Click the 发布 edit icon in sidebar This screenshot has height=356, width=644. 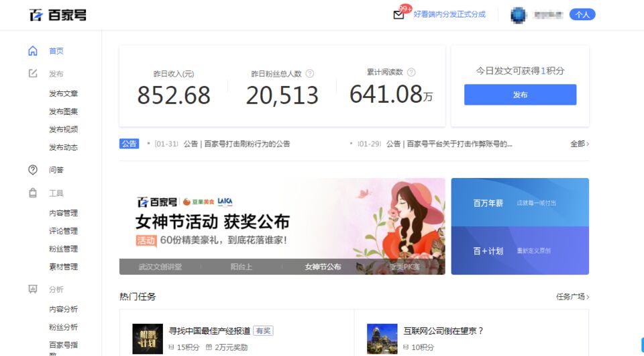(32, 74)
